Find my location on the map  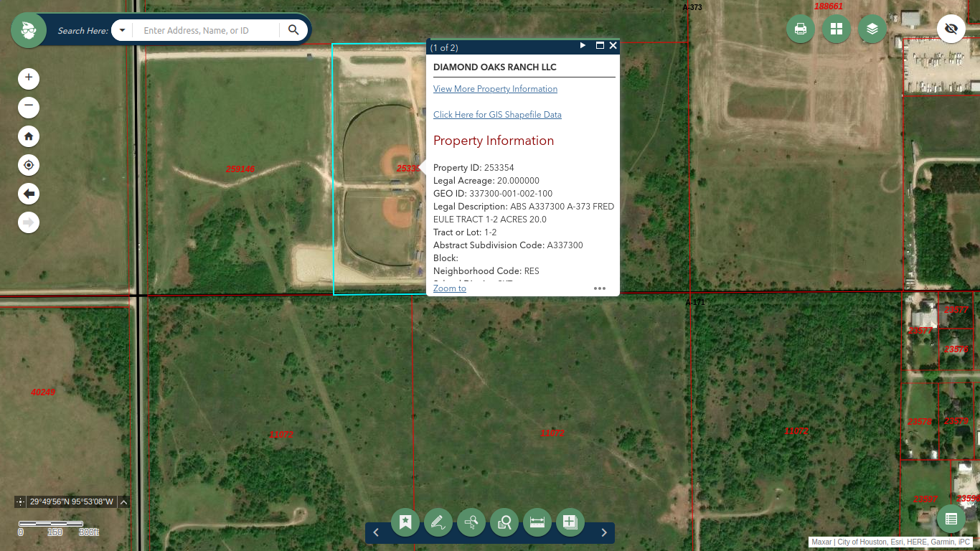coord(29,165)
